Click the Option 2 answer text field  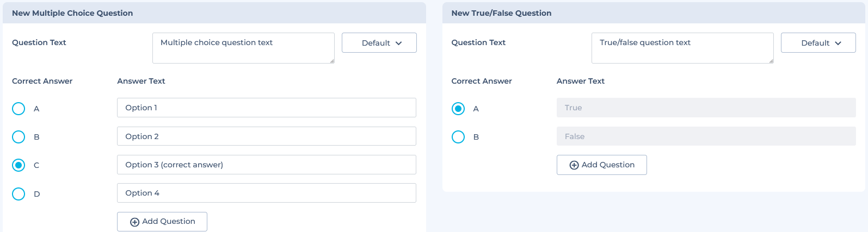[x=267, y=136]
